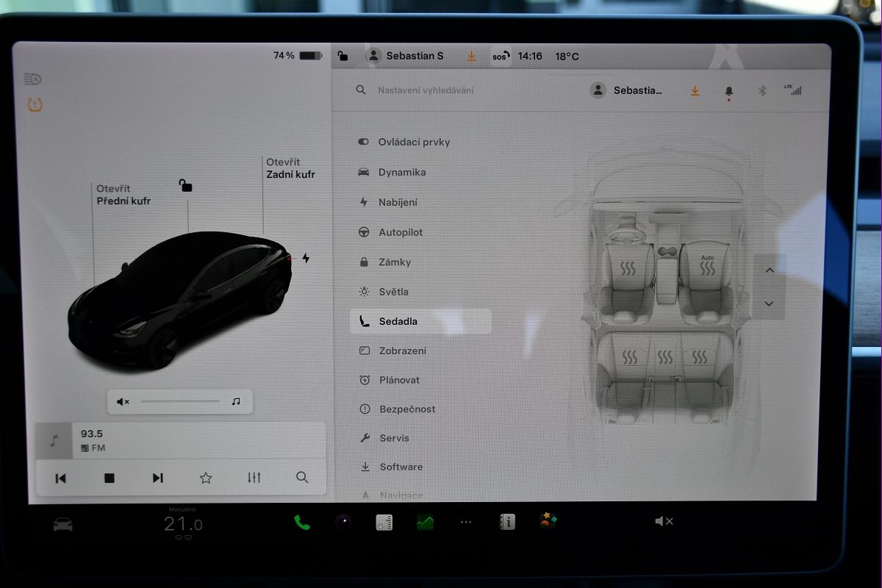Image resolution: width=882 pixels, height=588 pixels.
Task: Open the Bluetooth settings icon
Action: pos(762,90)
